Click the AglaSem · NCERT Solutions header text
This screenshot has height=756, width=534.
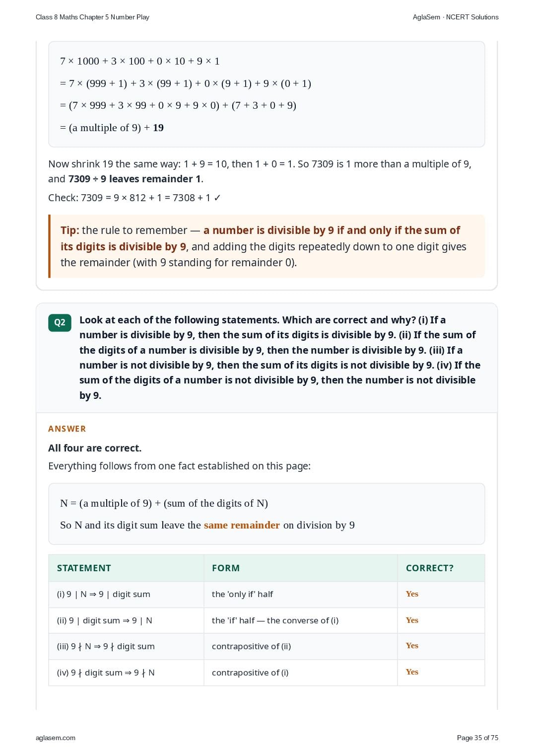point(456,17)
